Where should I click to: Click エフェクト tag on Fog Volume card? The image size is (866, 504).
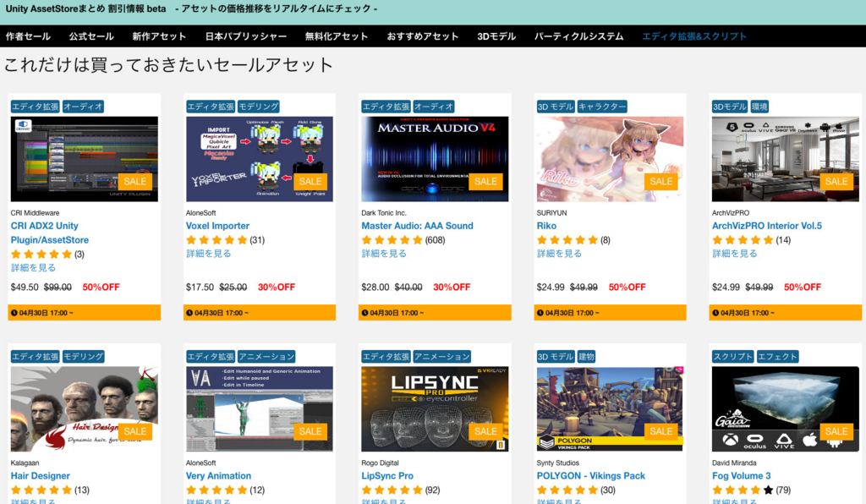click(x=777, y=357)
